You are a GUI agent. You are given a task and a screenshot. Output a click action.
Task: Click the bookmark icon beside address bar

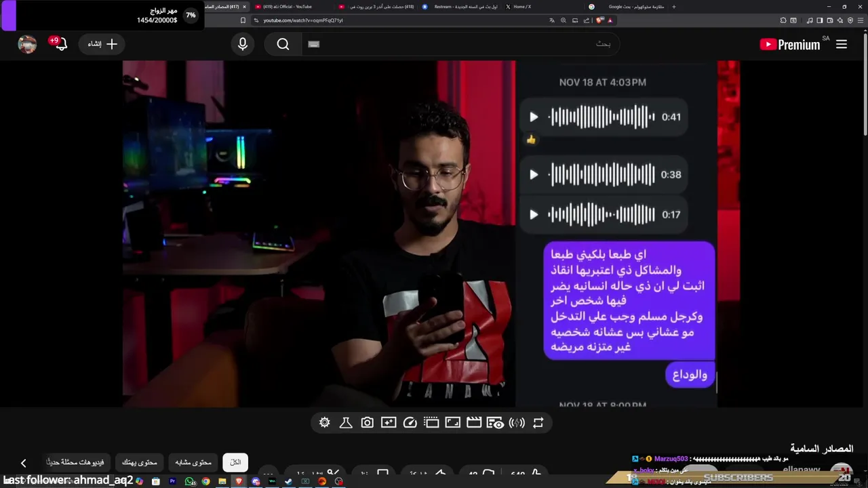(243, 20)
